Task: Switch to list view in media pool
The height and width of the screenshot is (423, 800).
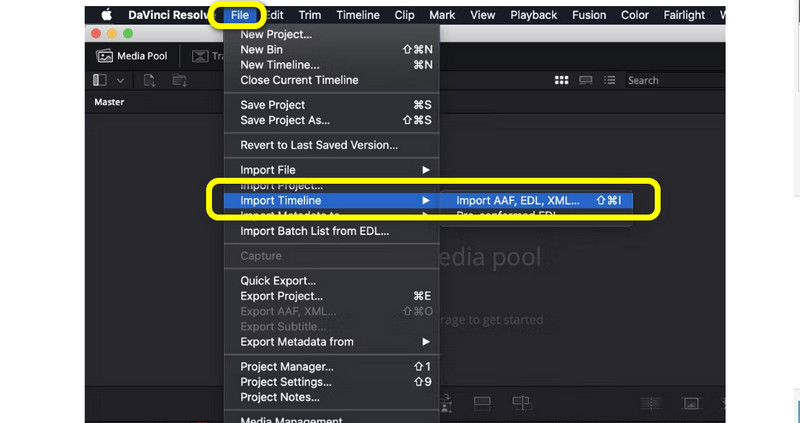Action: [x=609, y=80]
